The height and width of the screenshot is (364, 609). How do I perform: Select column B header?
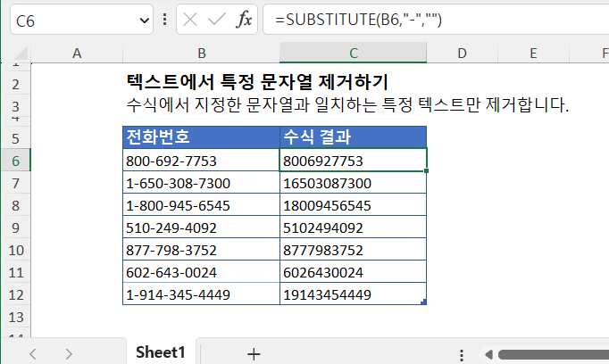(x=201, y=54)
